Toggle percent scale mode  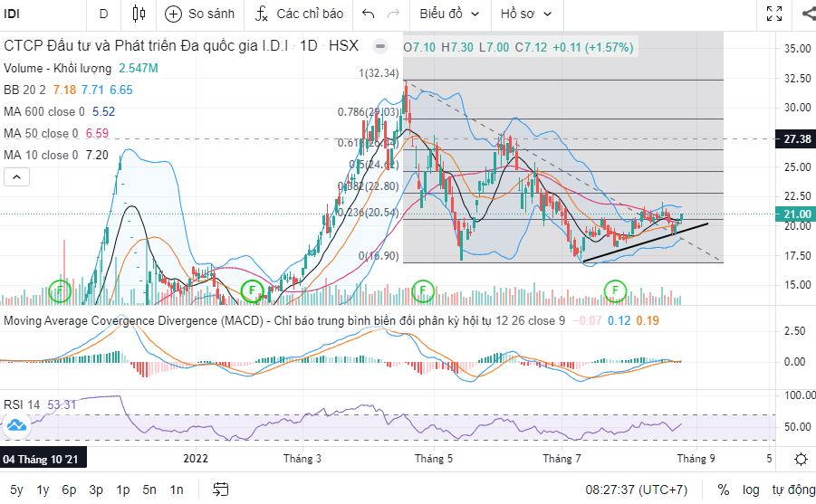pyautogui.click(x=724, y=490)
